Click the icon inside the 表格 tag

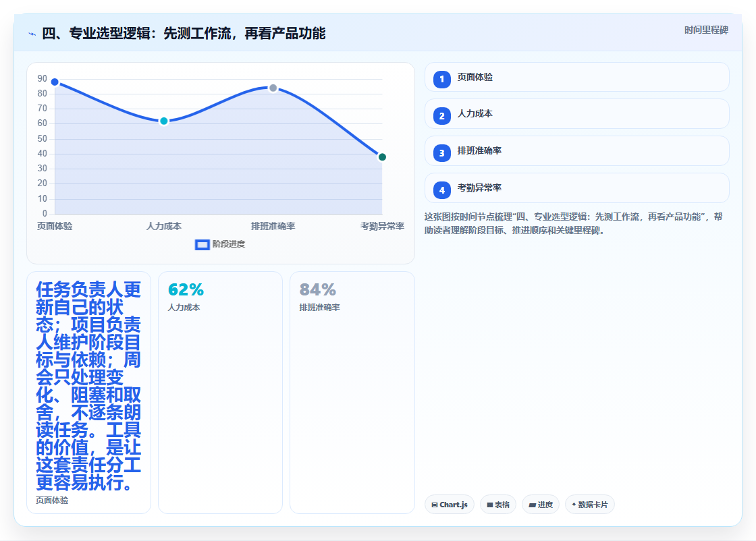click(x=490, y=505)
